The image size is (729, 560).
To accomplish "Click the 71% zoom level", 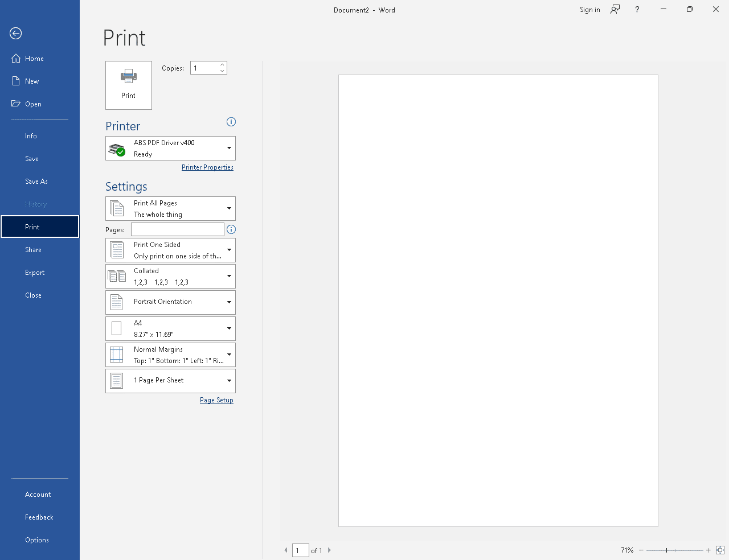I will click(627, 550).
